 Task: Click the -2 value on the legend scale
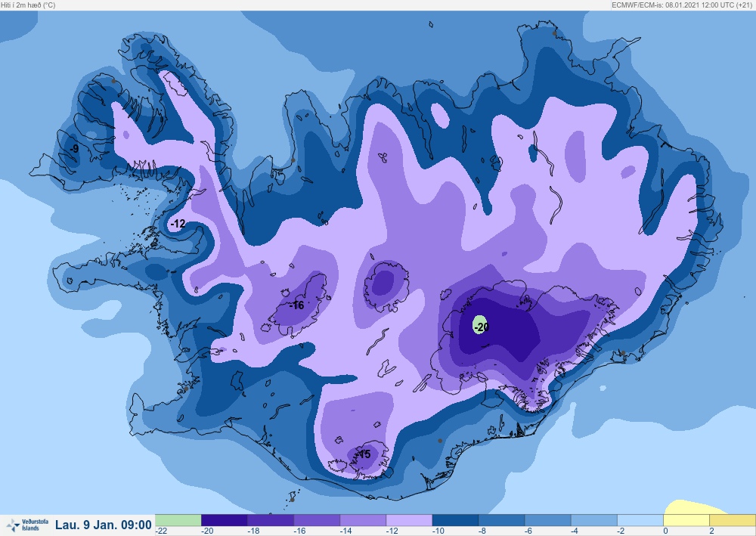click(x=621, y=531)
